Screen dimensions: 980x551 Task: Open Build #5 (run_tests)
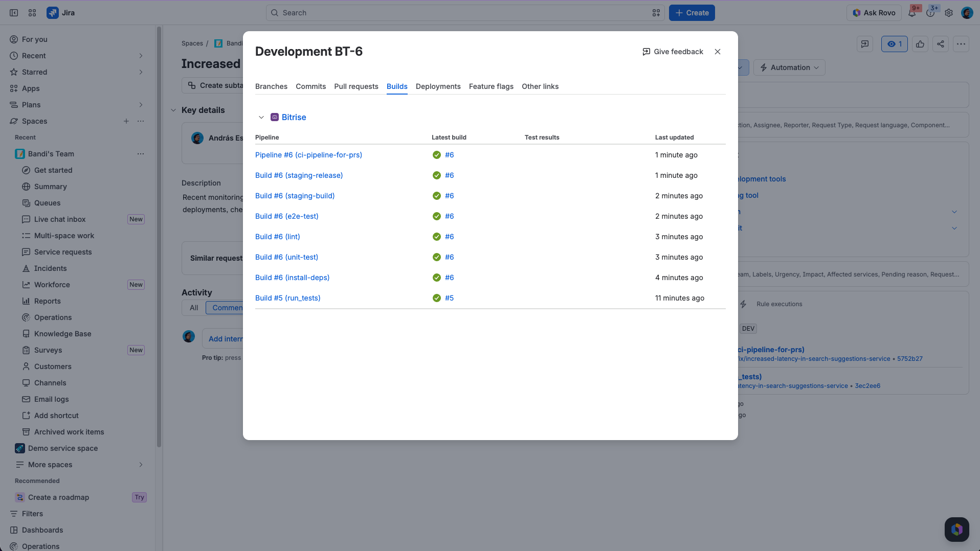click(287, 298)
